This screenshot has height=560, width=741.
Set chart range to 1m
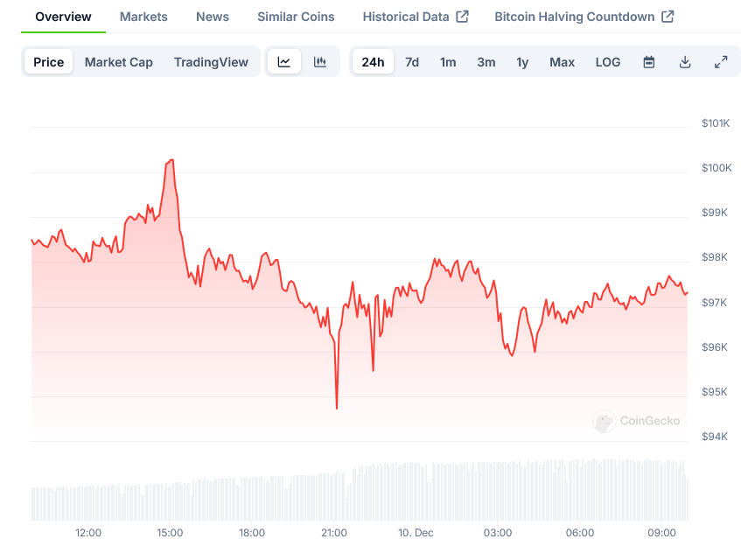click(x=448, y=62)
